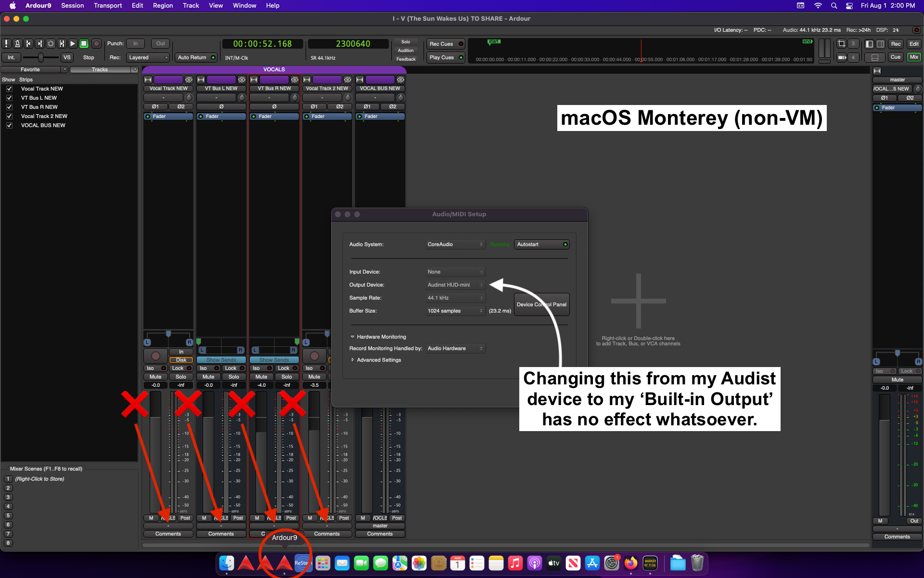The width and height of the screenshot is (924, 578).
Task: Mute the Vocal Track NEW strip
Action: click(155, 377)
